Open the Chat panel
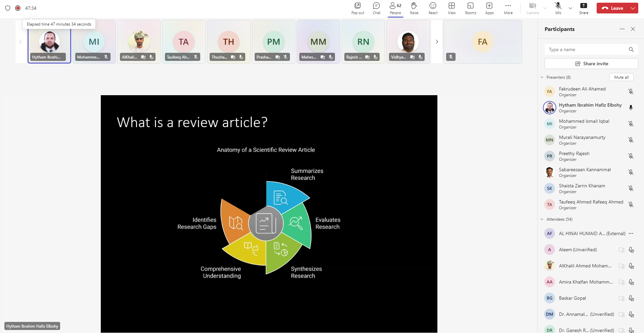The width and height of the screenshot is (644, 333). 376,8
